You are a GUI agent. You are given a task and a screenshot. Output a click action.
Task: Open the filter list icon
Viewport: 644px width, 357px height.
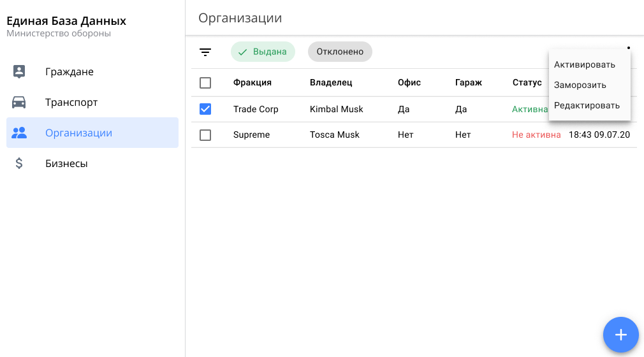[205, 52]
